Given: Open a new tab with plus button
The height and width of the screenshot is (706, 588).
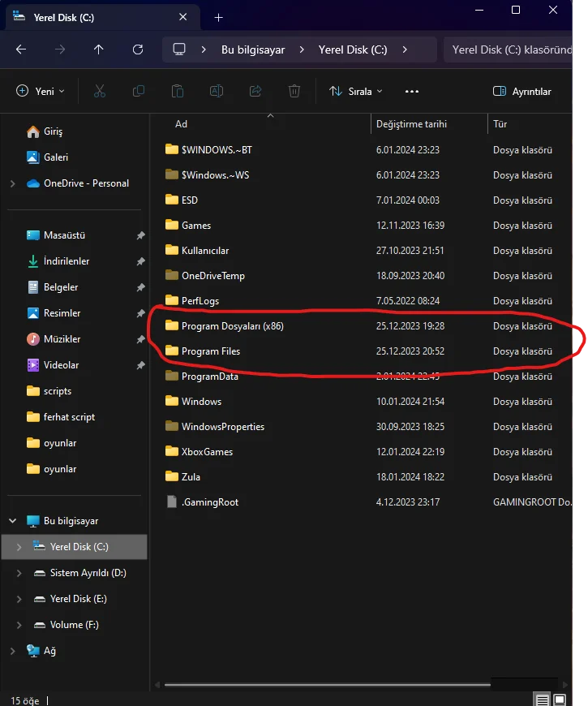Looking at the screenshot, I should click(219, 18).
